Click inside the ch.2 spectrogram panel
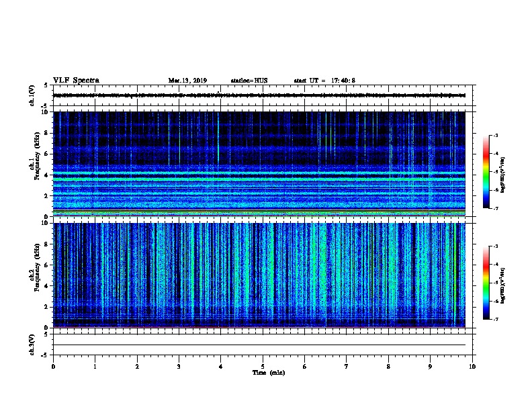This screenshot has width=532, height=411. (x=259, y=275)
